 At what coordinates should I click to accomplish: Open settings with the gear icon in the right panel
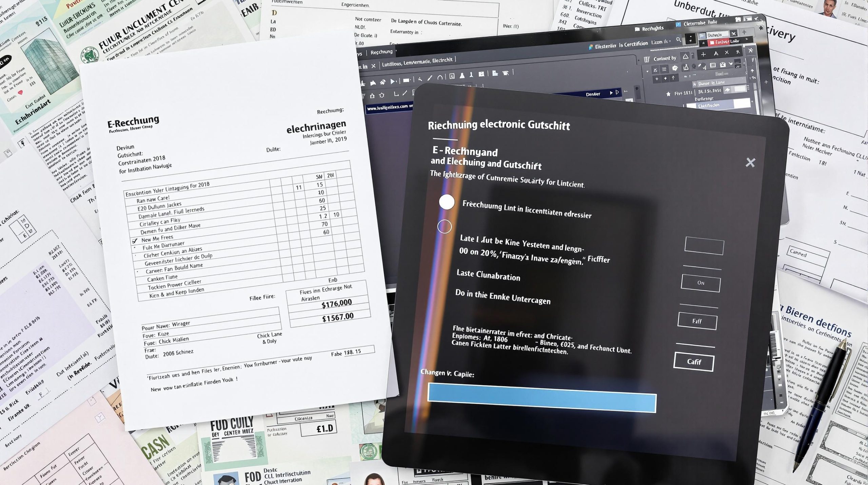675,68
